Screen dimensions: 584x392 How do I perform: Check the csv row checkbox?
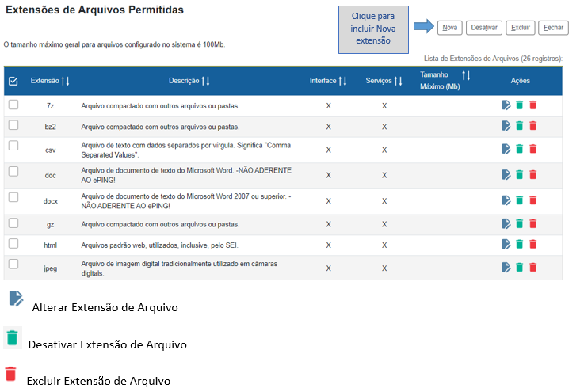tap(13, 145)
